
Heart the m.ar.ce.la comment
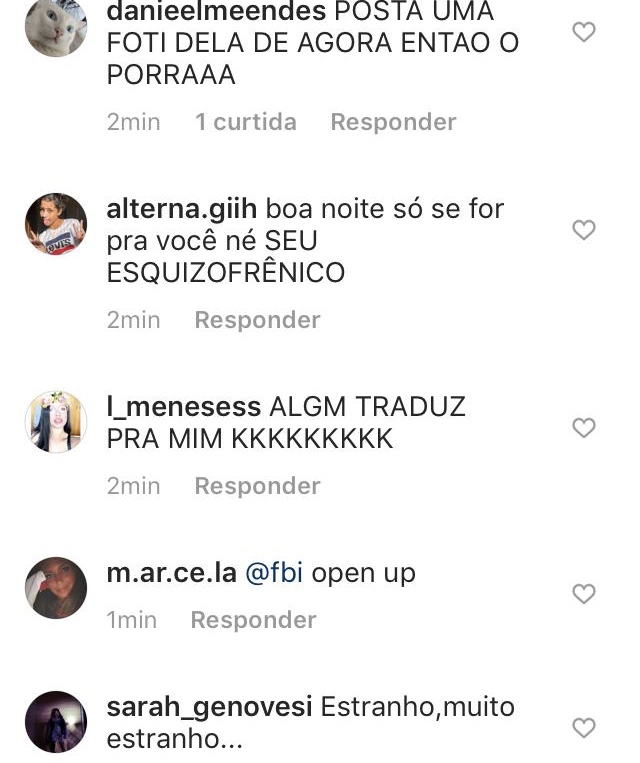point(584,594)
